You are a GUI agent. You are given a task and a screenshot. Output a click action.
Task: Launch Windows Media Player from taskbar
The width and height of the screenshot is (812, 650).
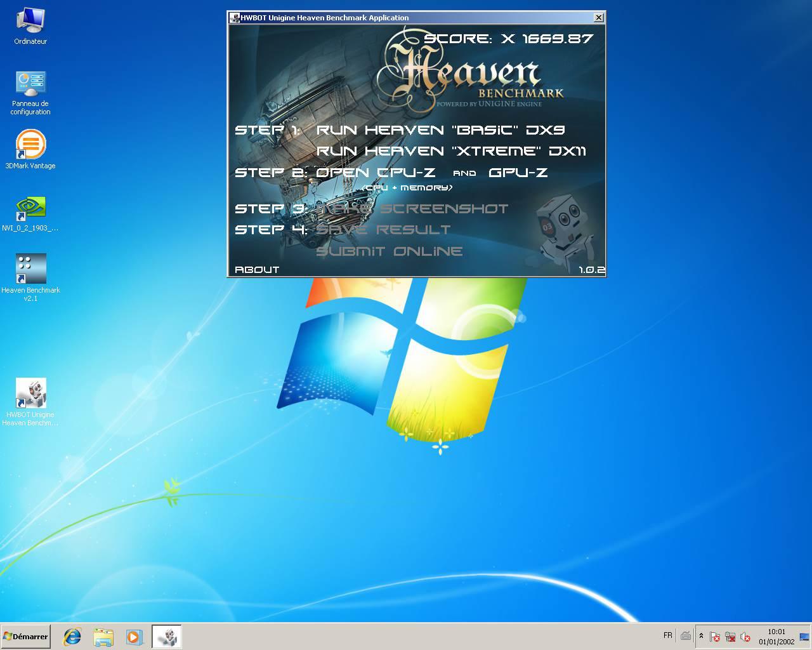tap(134, 637)
